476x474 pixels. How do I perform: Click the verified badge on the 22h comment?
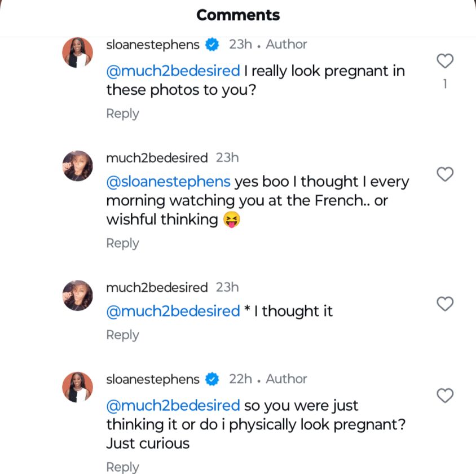[213, 379]
